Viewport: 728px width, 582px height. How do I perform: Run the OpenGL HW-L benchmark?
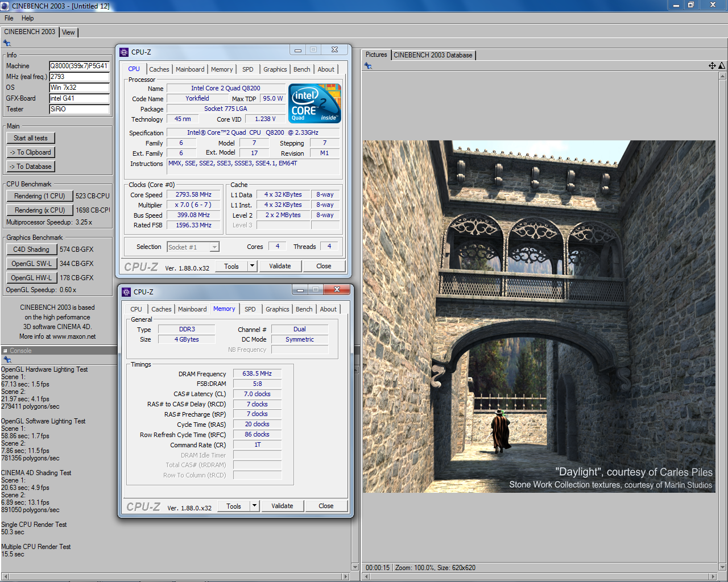coord(31,278)
